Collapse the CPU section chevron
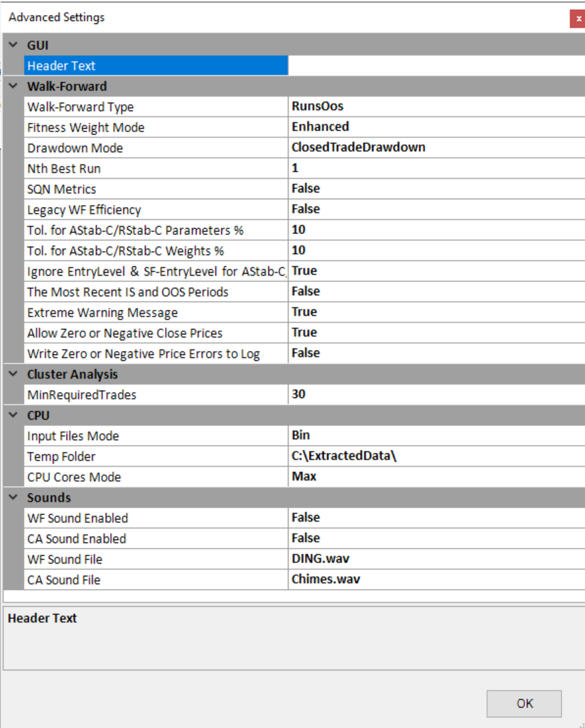 tap(13, 415)
